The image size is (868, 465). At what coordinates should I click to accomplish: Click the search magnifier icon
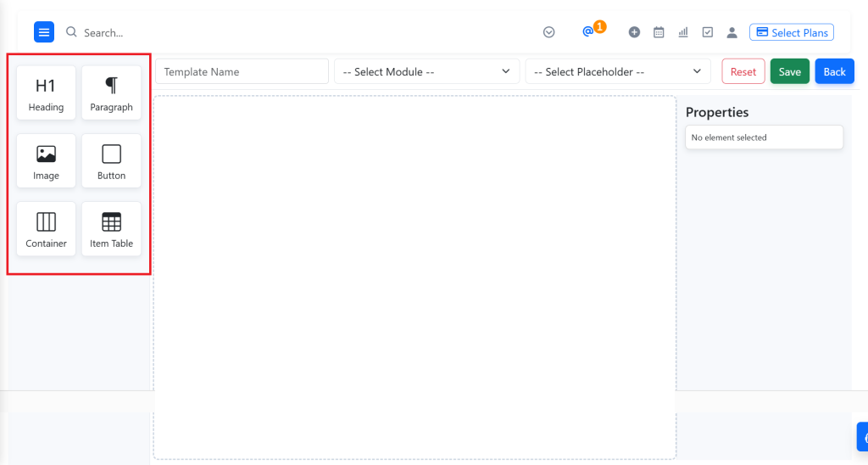coord(71,32)
